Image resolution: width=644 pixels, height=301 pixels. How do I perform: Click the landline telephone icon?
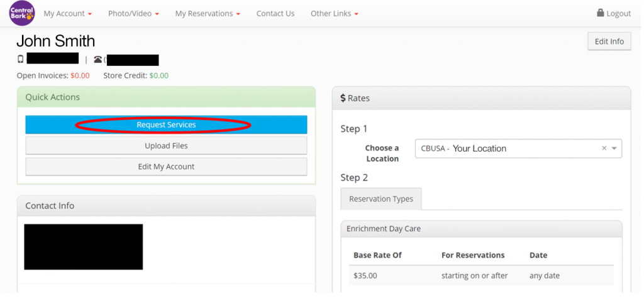click(x=97, y=60)
